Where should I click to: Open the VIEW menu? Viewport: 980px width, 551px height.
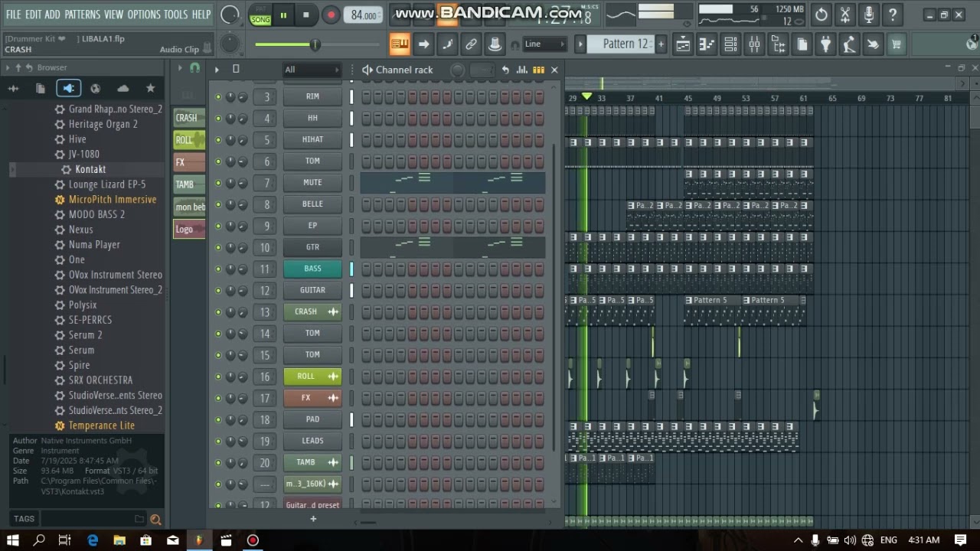(113, 15)
